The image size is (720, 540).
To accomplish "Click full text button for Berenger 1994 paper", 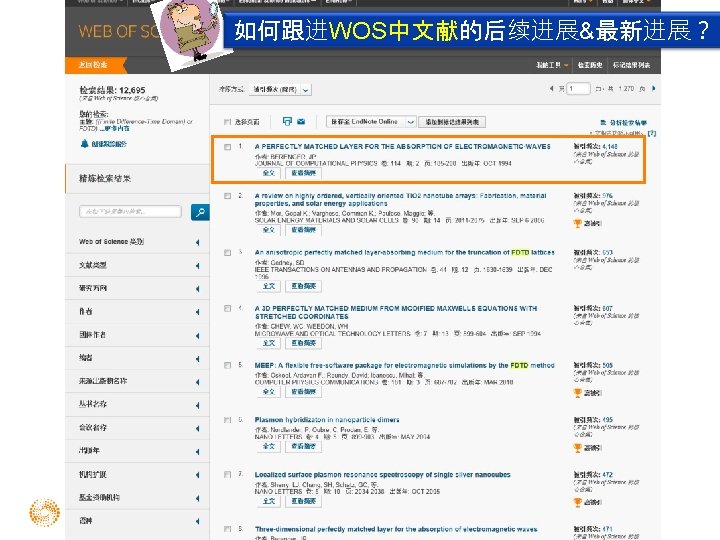I will pos(269,173).
